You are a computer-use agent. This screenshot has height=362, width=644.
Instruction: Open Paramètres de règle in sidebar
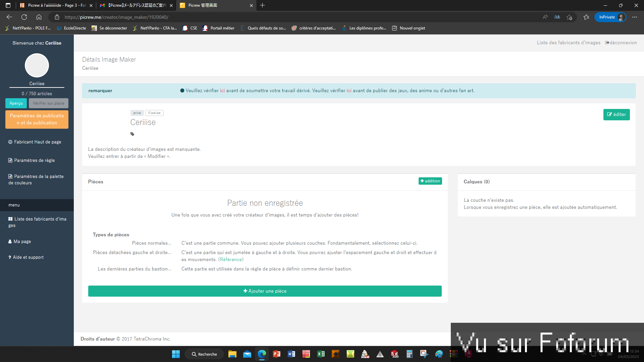click(x=34, y=160)
